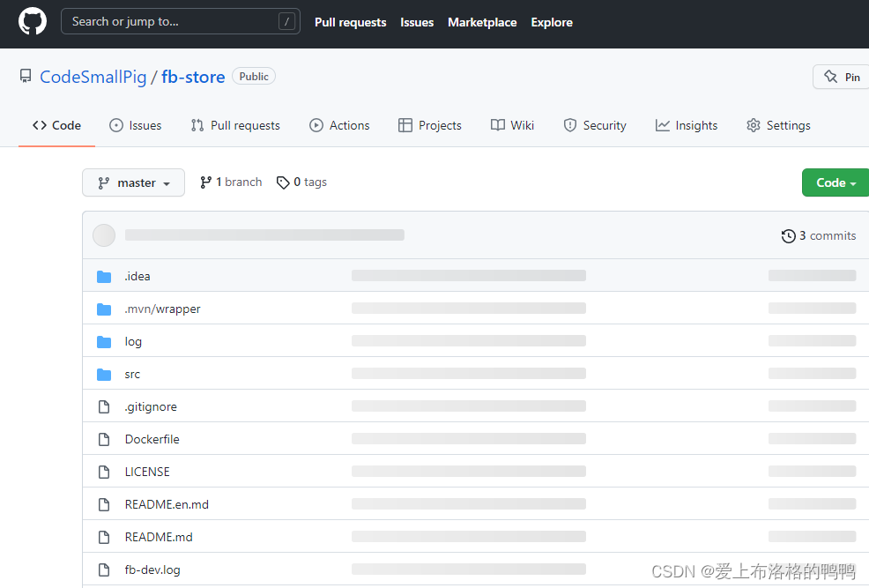Open repository Settings tab
This screenshot has width=869, height=588.
[x=778, y=125]
